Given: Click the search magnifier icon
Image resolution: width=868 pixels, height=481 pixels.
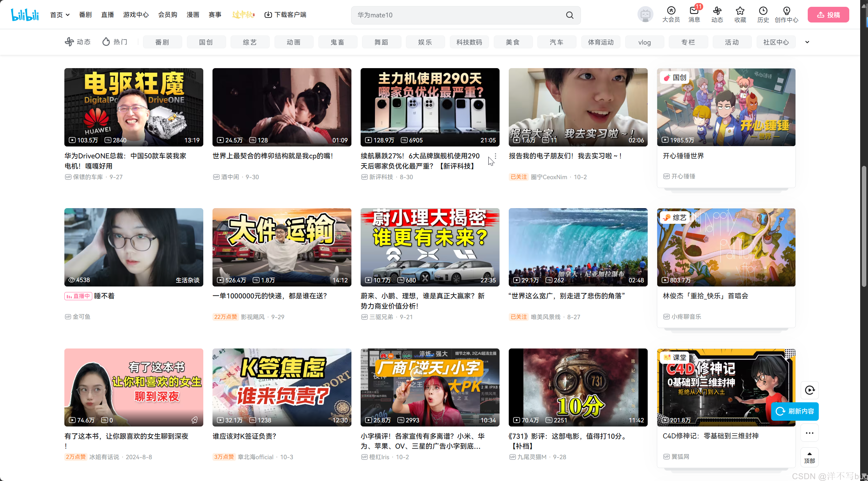Looking at the screenshot, I should coord(570,15).
